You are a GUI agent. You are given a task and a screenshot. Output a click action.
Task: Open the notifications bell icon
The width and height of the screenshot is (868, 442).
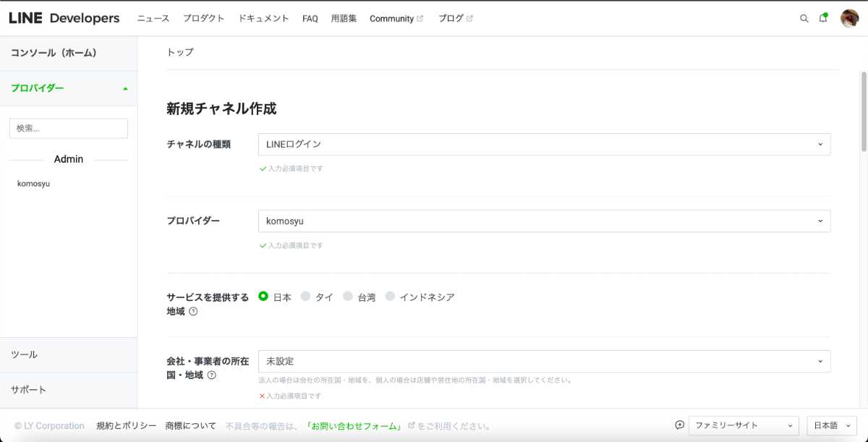click(x=823, y=18)
